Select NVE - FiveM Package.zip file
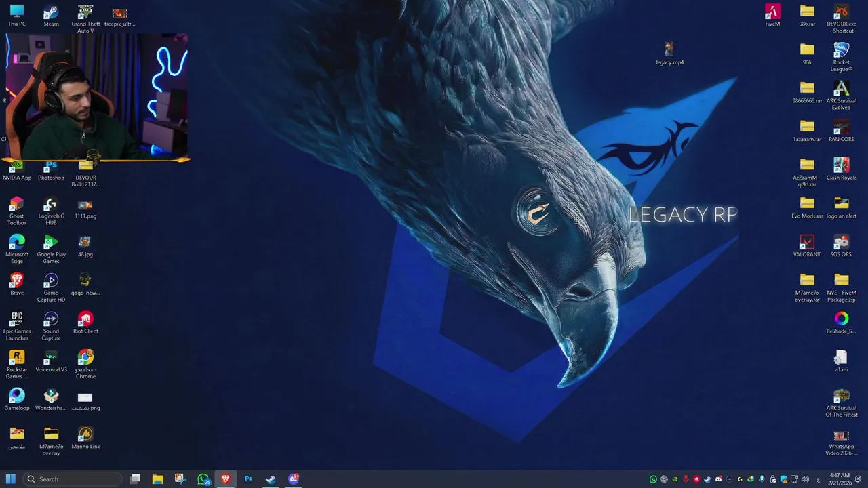This screenshot has height=488, width=868. (842, 288)
